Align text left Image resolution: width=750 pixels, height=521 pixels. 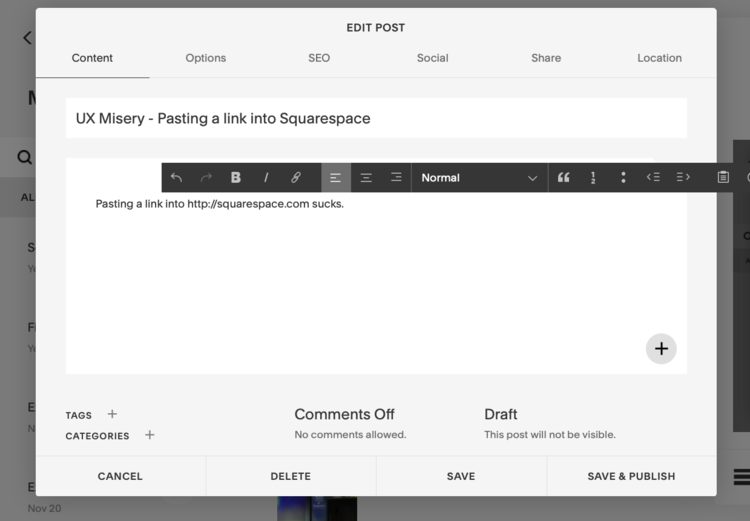click(336, 177)
